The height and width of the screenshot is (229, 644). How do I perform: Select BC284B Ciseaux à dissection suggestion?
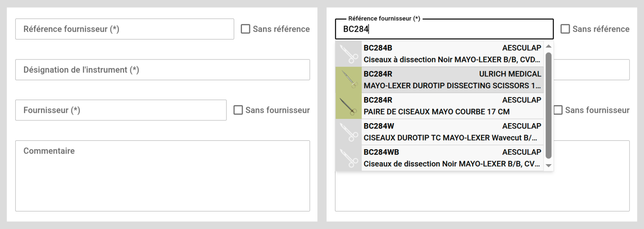pos(452,54)
